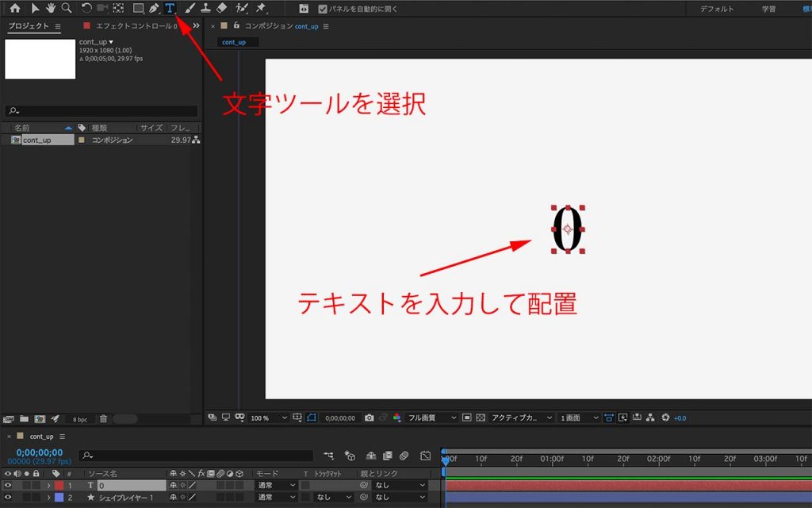Toggle mask and shape path visibility
This screenshot has height=508, width=812.
[311, 418]
